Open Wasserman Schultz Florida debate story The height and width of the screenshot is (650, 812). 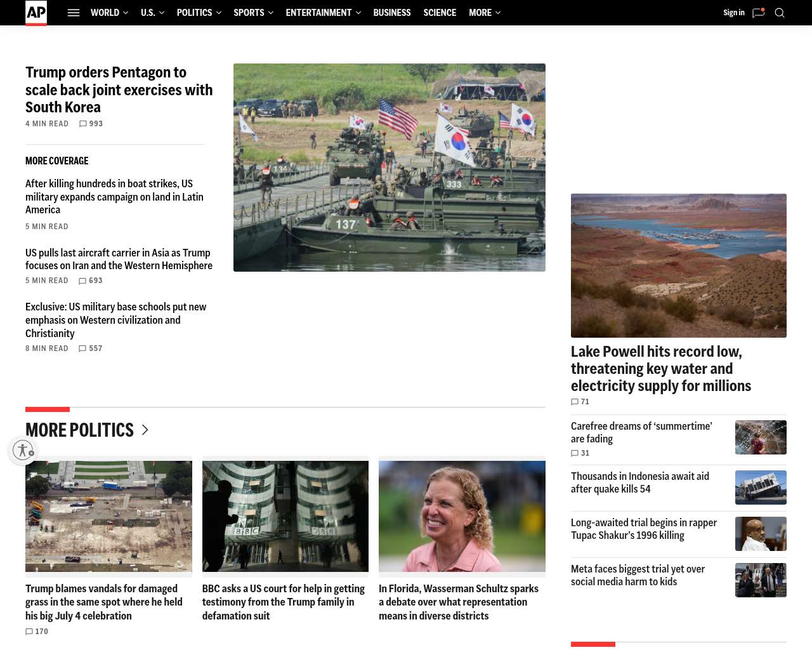[x=459, y=602]
